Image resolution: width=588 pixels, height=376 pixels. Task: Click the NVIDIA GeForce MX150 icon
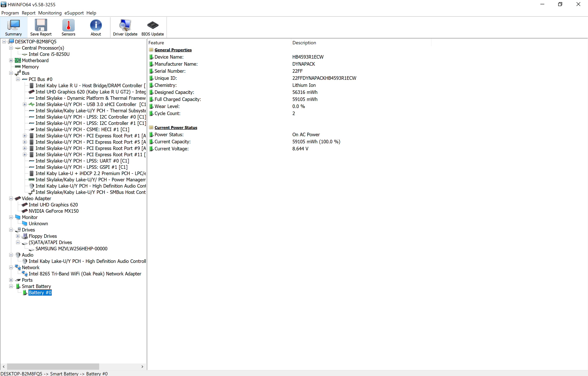coord(25,211)
